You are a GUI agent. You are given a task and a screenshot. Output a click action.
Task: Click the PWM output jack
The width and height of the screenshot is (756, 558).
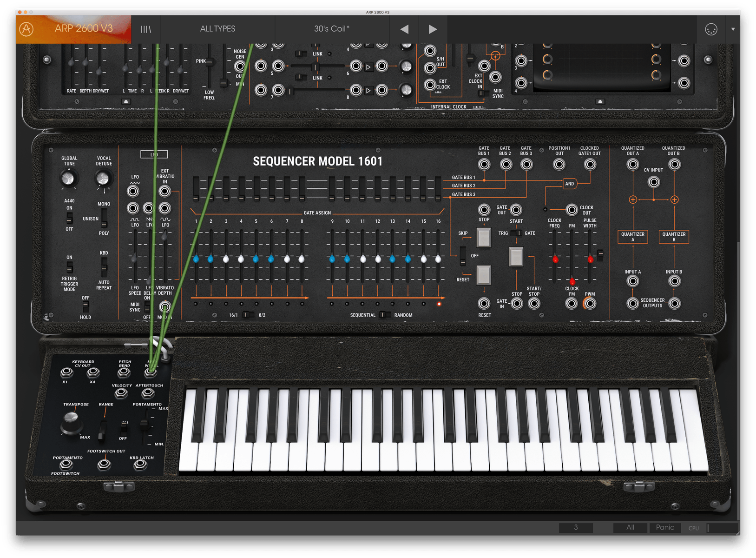tap(590, 304)
